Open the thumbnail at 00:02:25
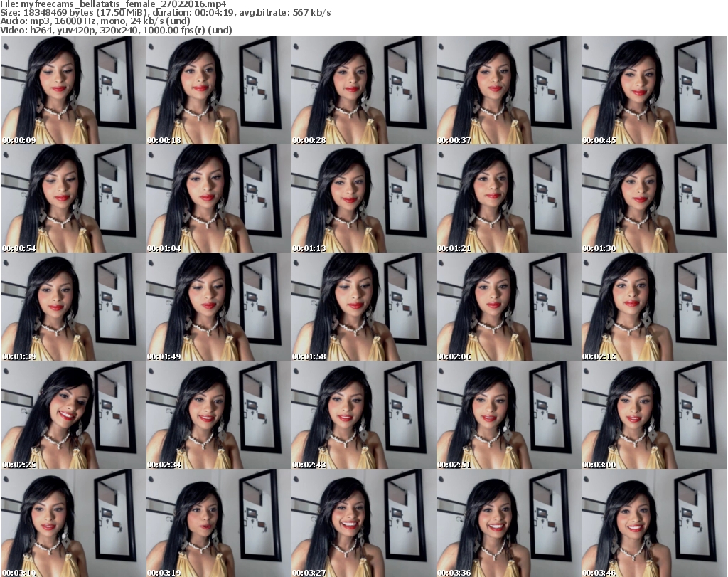This screenshot has height=577, width=728. tap(73, 415)
